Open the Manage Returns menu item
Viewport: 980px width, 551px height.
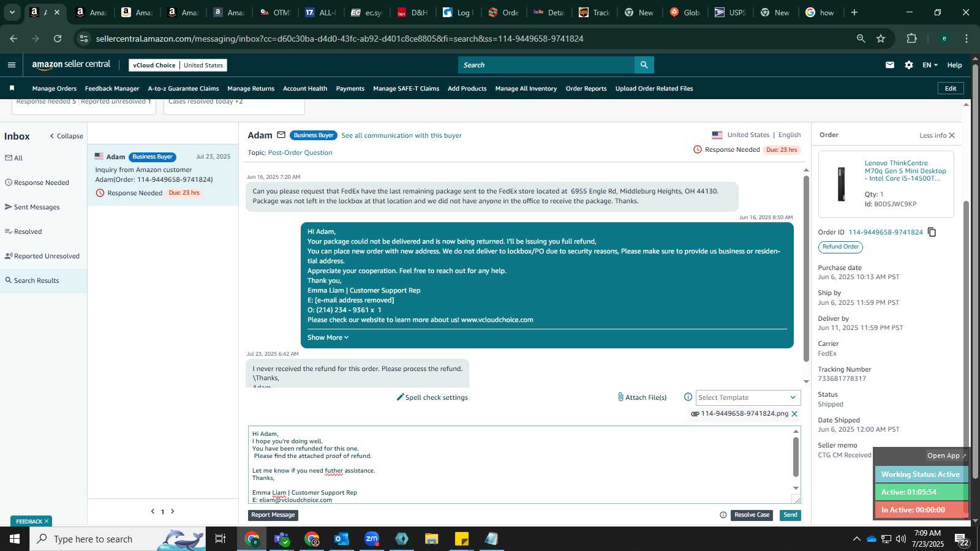(251, 88)
